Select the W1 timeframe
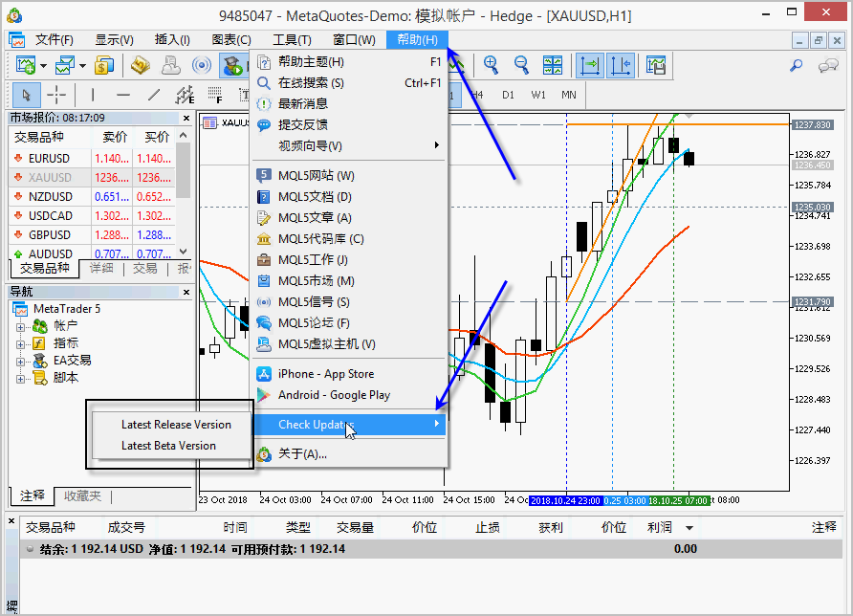 pos(538,95)
